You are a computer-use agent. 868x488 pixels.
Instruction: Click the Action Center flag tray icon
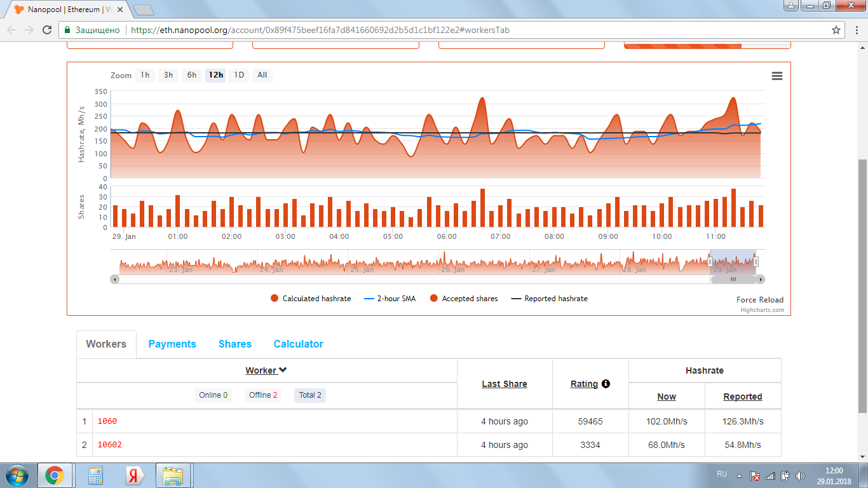coord(755,475)
